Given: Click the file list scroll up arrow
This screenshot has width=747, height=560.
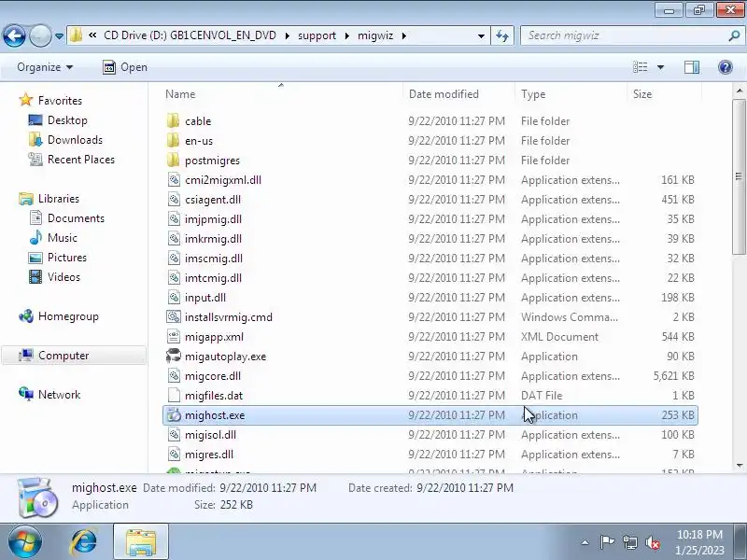Looking at the screenshot, I should point(739,90).
